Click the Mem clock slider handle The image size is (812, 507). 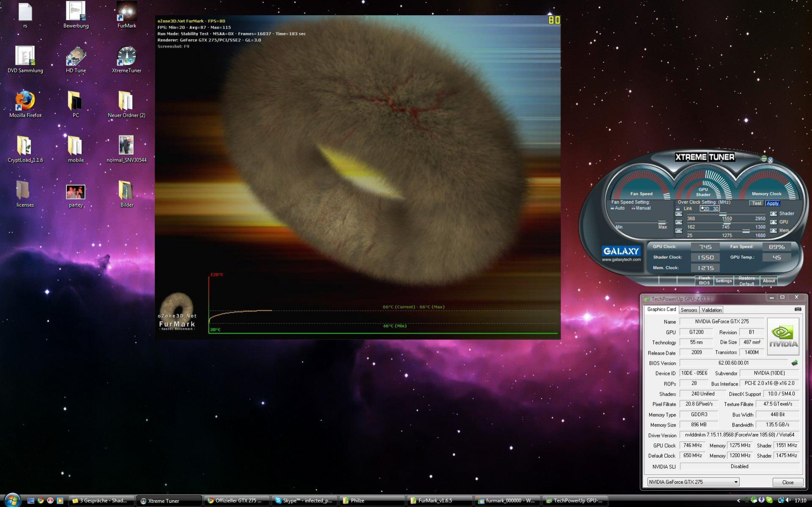click(746, 231)
